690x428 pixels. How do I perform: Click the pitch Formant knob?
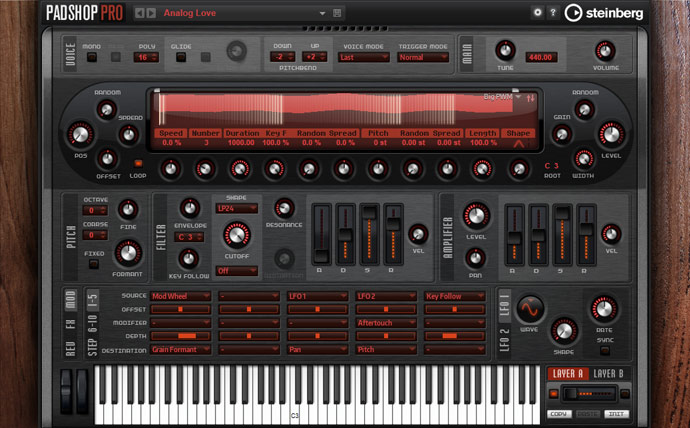pos(128,253)
